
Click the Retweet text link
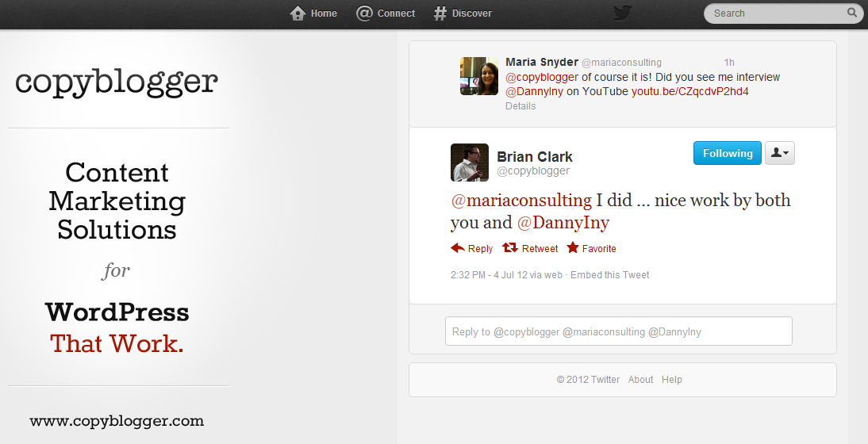click(x=540, y=249)
